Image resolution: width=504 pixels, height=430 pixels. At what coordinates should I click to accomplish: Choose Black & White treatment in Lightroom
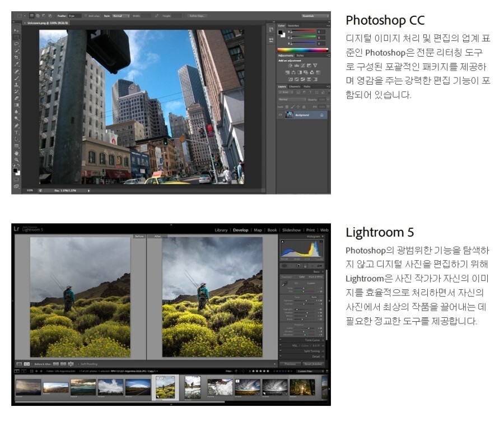pos(316,277)
